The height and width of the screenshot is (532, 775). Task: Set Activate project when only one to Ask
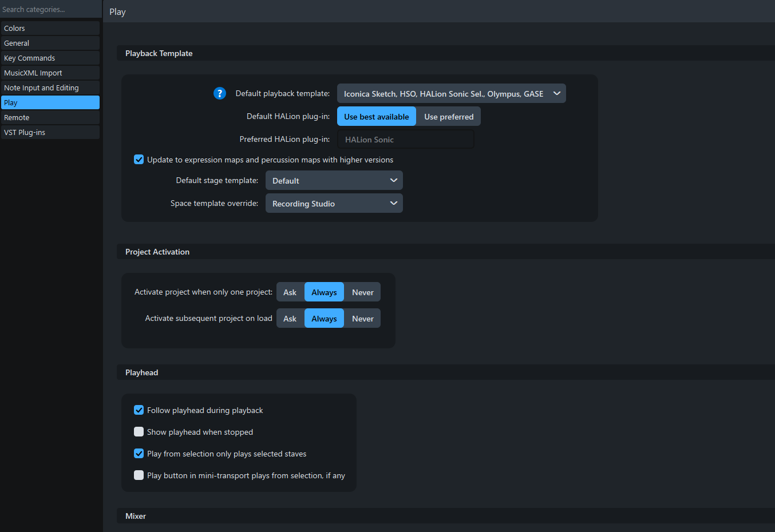[290, 292]
